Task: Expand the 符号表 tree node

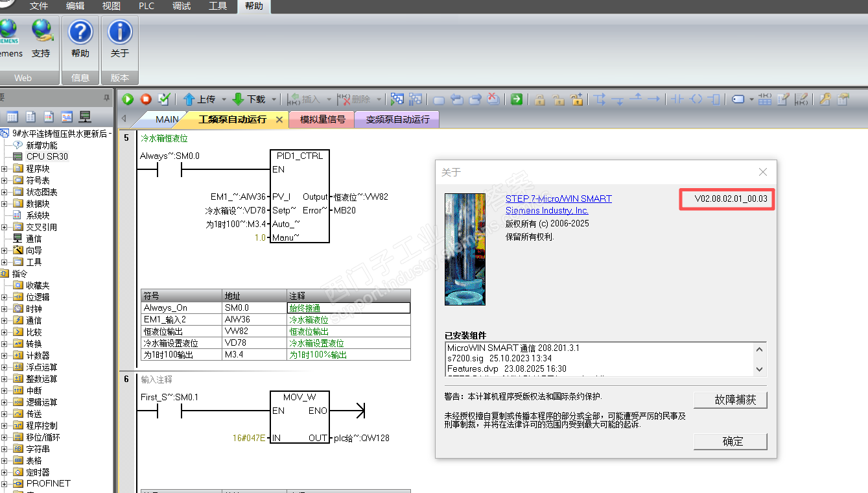Action: (4, 180)
